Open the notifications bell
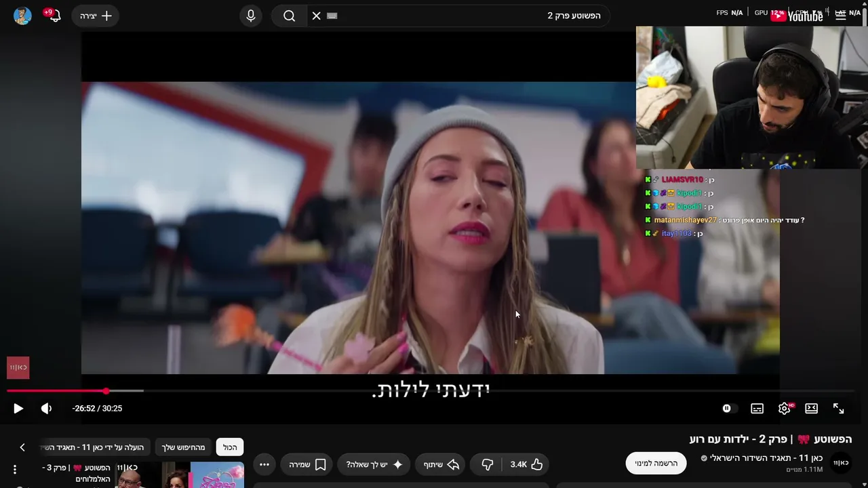Image resolution: width=868 pixels, height=488 pixels. click(x=54, y=16)
